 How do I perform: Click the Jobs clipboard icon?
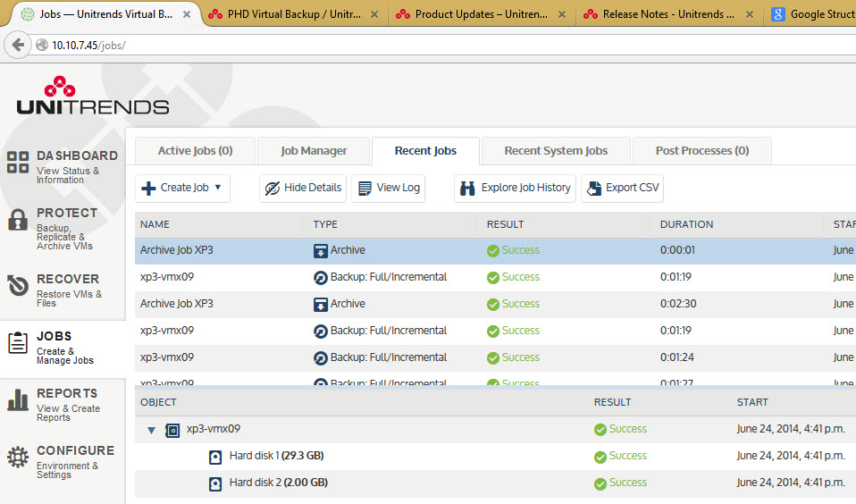tap(18, 342)
